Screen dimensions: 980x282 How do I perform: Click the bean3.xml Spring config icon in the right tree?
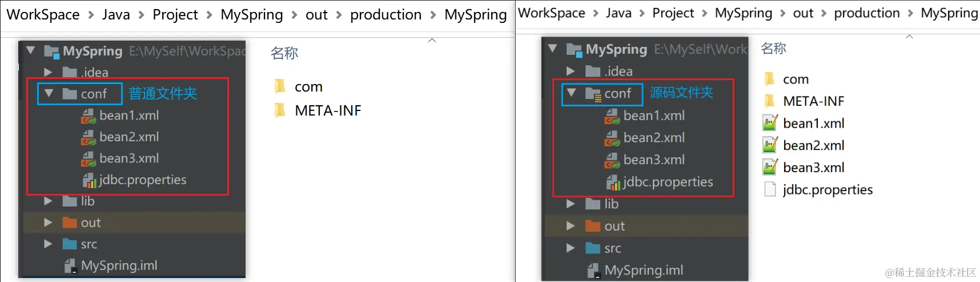click(612, 161)
